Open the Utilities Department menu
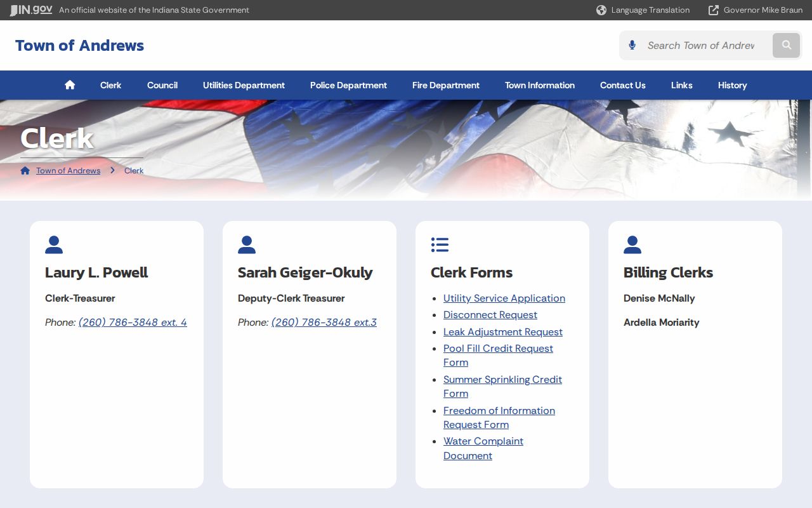The height and width of the screenshot is (508, 812). click(244, 85)
